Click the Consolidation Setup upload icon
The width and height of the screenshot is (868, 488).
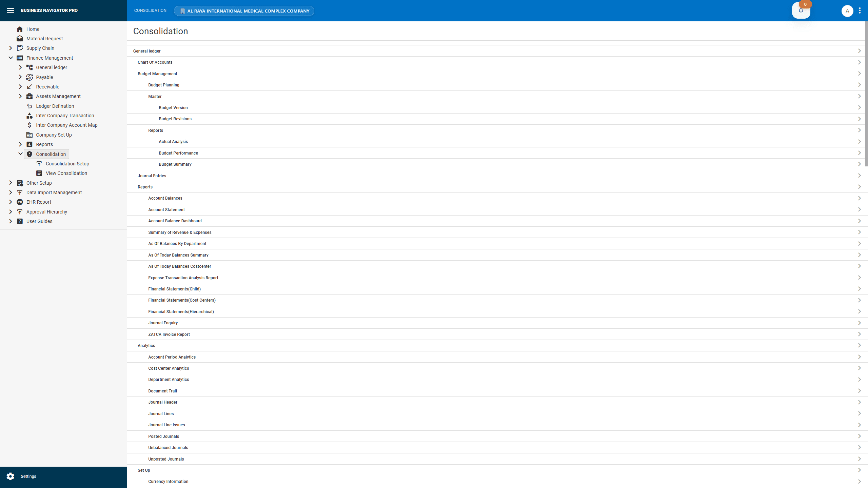tap(39, 163)
